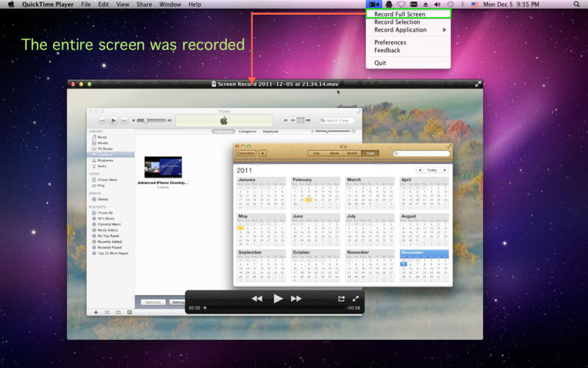Choose Record Selection from the menu
The image size is (588, 368).
[x=409, y=22]
